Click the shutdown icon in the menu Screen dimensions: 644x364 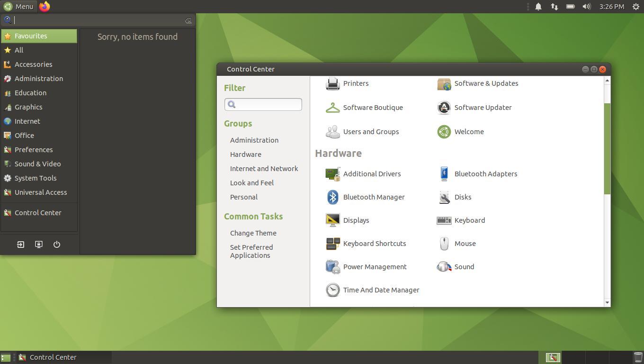[56, 244]
